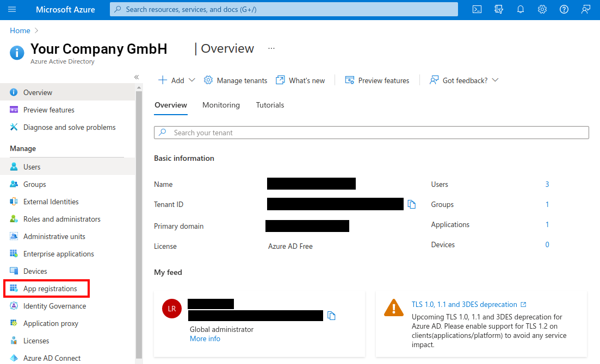The width and height of the screenshot is (600, 364).
Task: Focus the global search resources box
Action: click(x=284, y=9)
